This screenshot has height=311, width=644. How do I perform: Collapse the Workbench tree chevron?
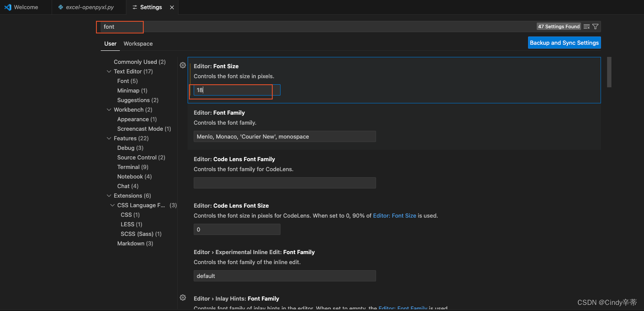109,109
